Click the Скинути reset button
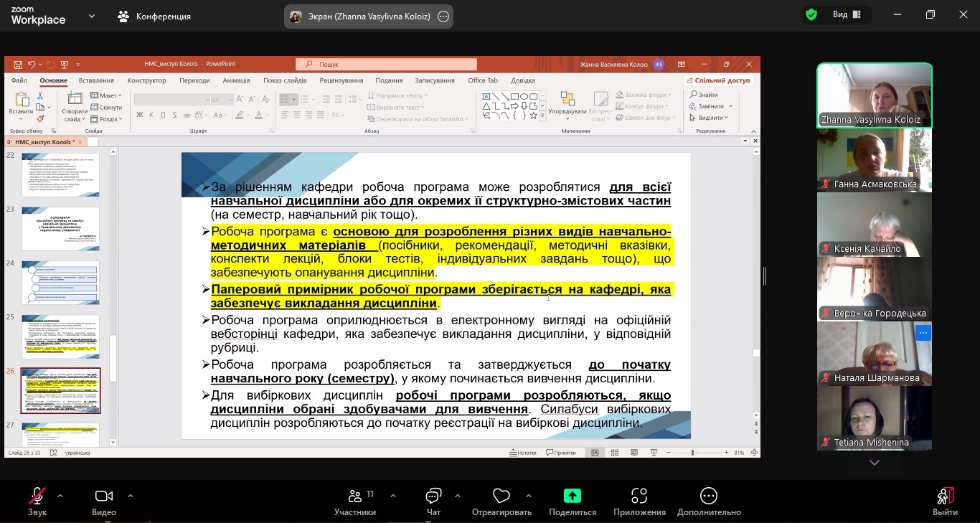Image resolution: width=980 pixels, height=523 pixels. (106, 107)
